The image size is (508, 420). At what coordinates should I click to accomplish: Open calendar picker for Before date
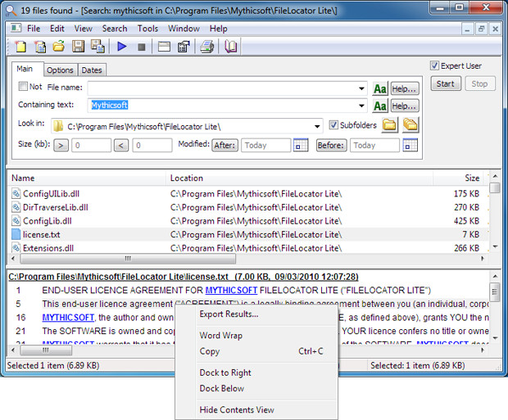(410, 145)
